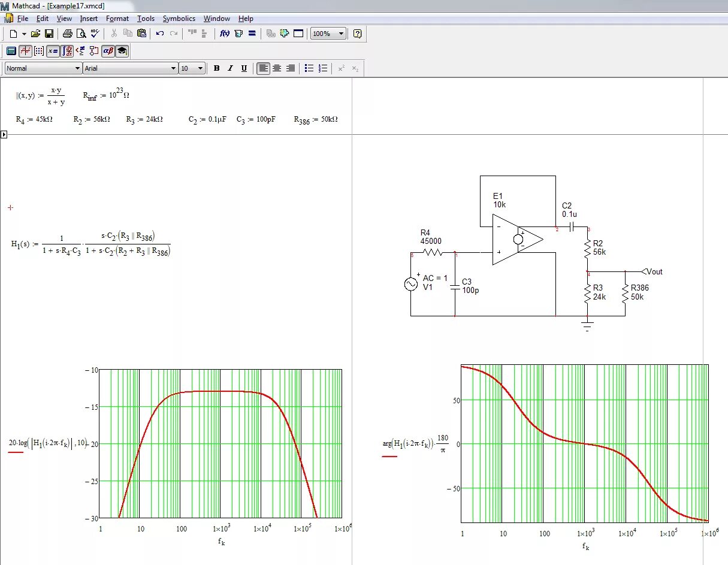728x565 pixels.
Task: Create a new worksheet with the New icon
Action: (x=13, y=34)
